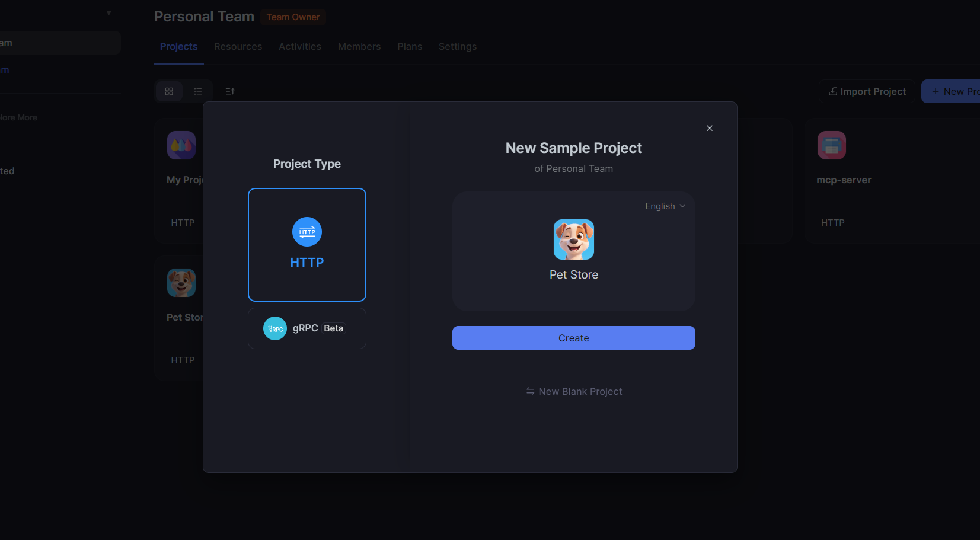Go to the Members tab
This screenshot has height=540, width=980.
359,46
